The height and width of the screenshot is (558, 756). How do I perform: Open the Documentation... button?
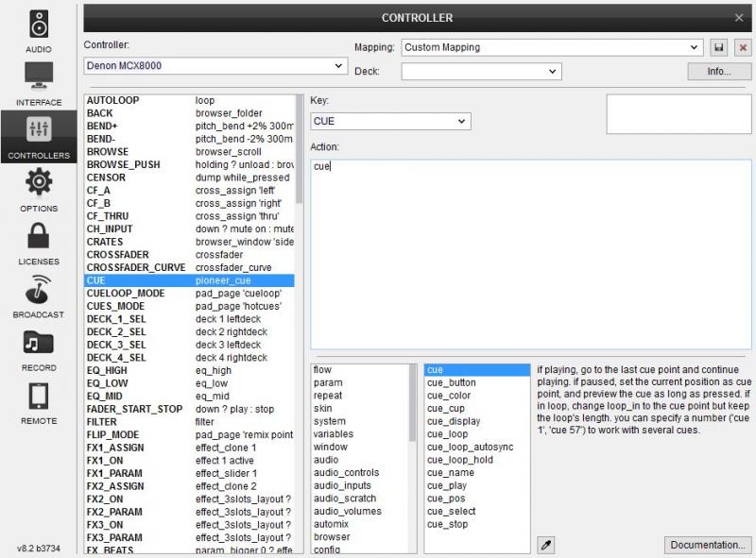click(707, 545)
